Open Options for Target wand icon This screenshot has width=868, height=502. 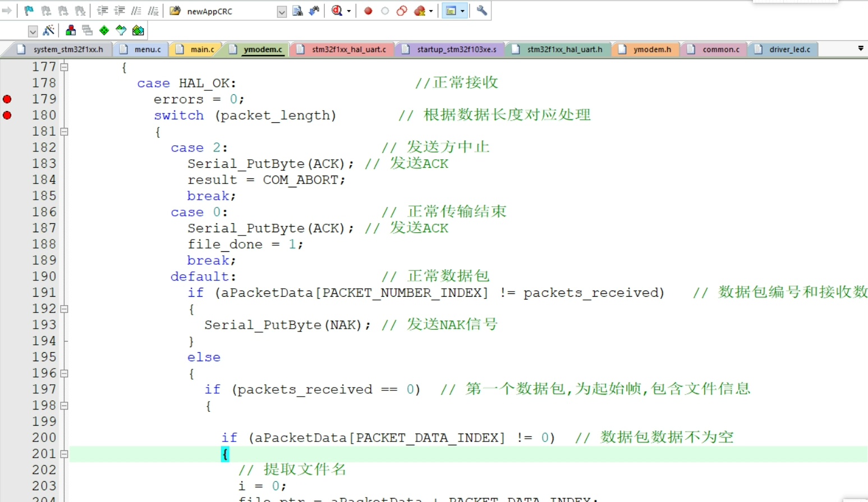[48, 31]
